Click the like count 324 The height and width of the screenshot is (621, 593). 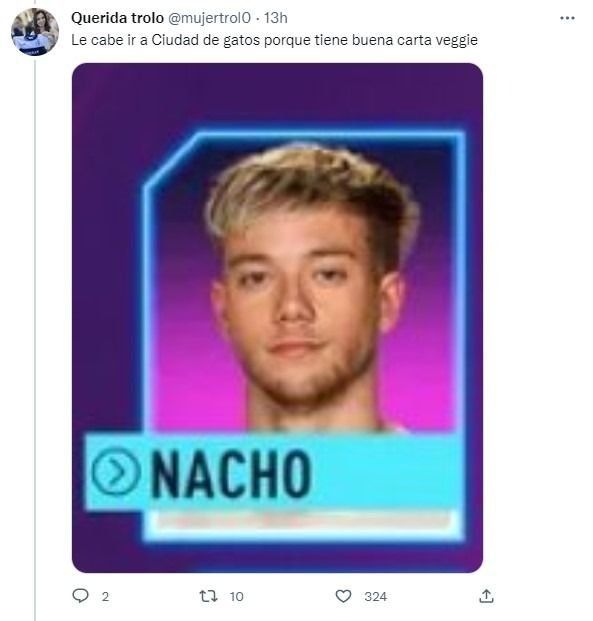[376, 596]
